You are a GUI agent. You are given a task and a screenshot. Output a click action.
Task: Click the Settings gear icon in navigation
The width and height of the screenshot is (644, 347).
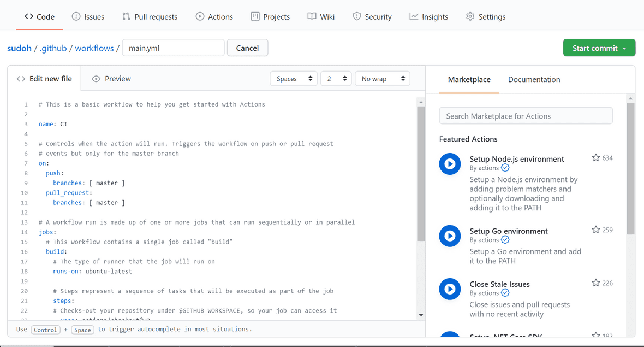[x=470, y=16]
